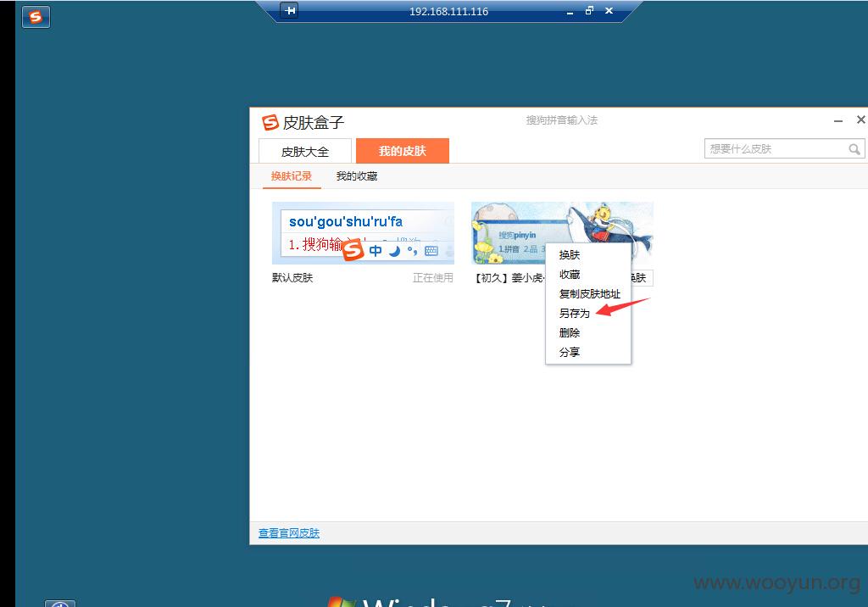
Task: Open the 查看官网皮肤 link
Action: [x=289, y=532]
